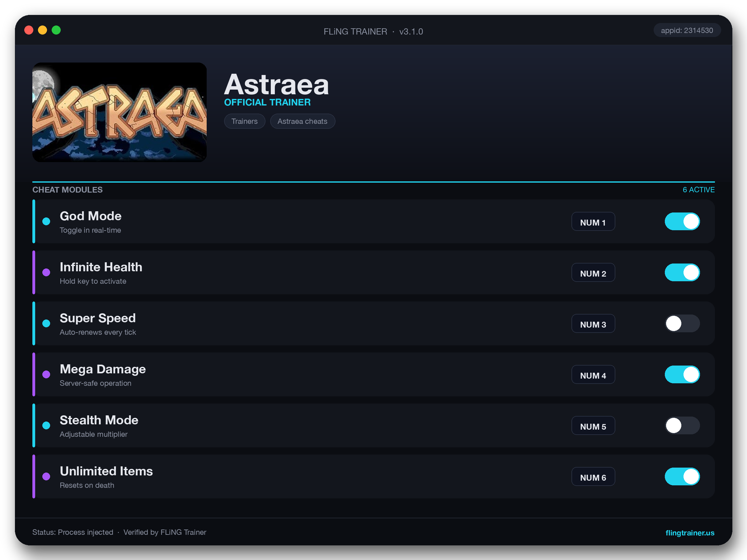Select the God Mode title text
Viewport: 747px width, 560px height.
91,216
